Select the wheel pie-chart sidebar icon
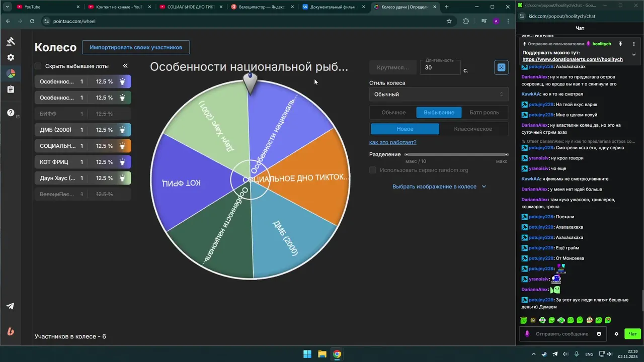 [x=11, y=73]
